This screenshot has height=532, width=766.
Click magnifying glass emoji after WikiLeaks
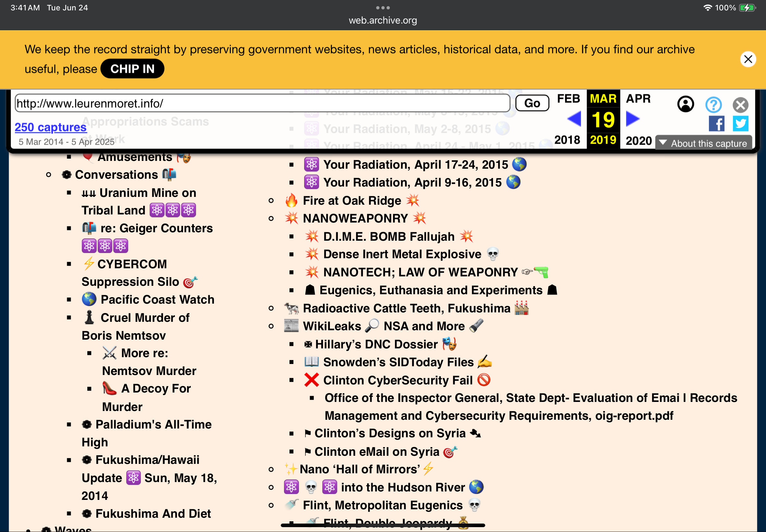[x=372, y=326]
